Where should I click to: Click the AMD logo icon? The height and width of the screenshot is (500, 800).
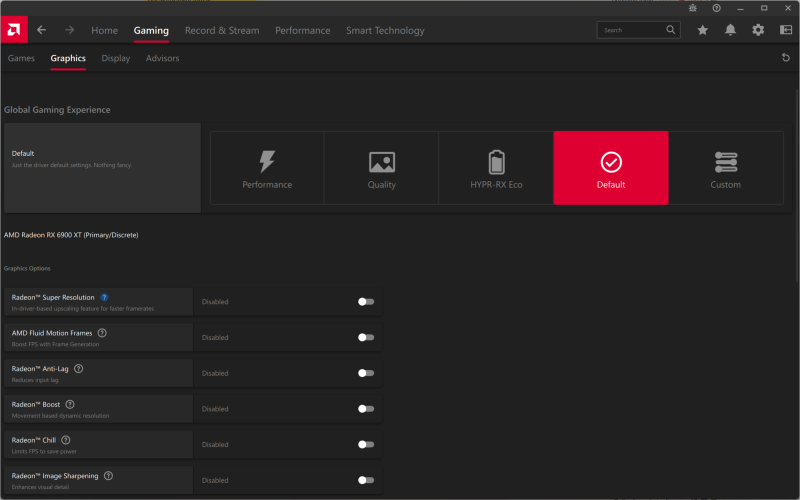(x=14, y=30)
